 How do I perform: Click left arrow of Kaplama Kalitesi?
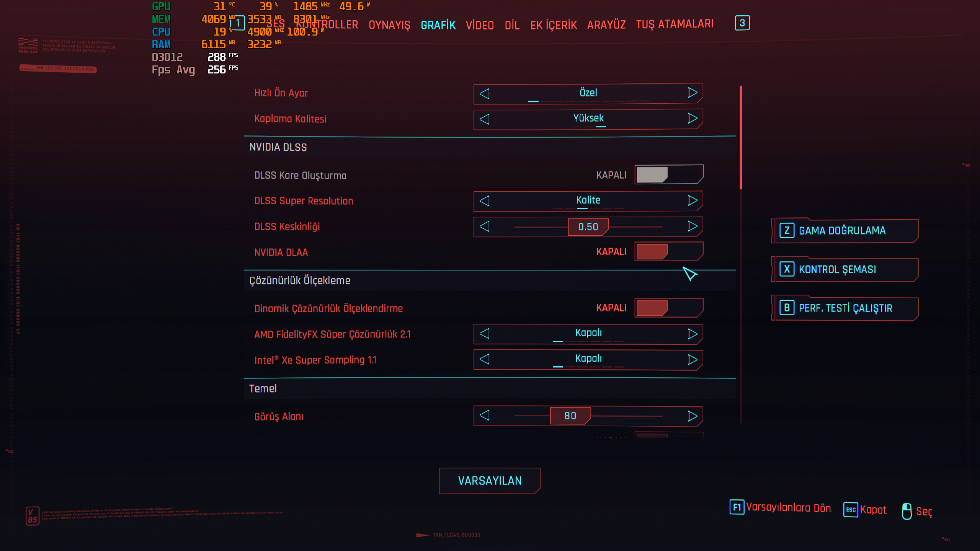(x=485, y=119)
